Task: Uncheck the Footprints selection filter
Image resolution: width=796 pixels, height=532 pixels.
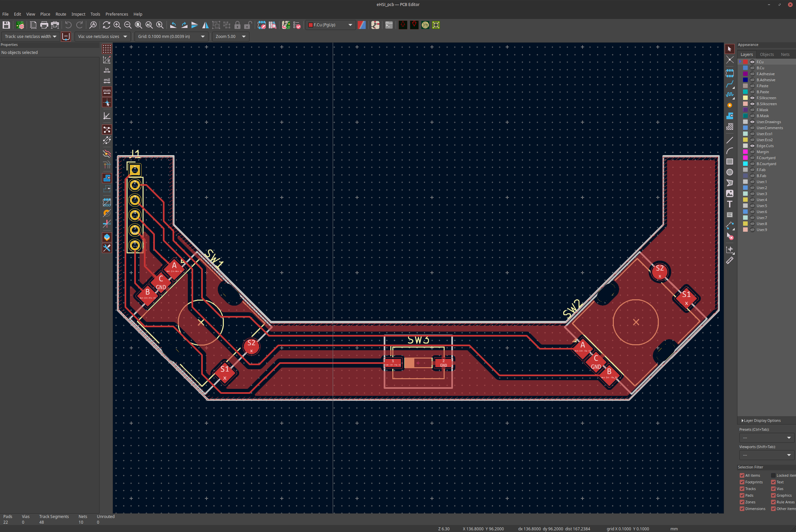Action: tap(742, 482)
